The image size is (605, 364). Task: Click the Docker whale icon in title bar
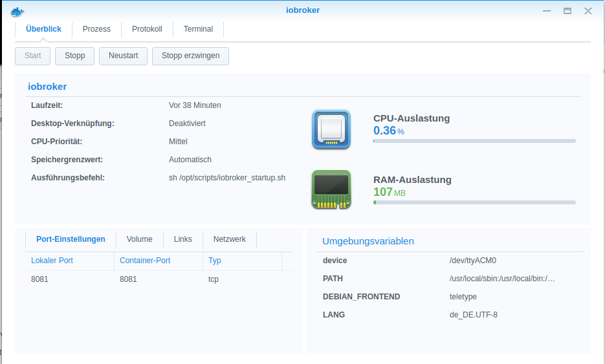coord(17,12)
